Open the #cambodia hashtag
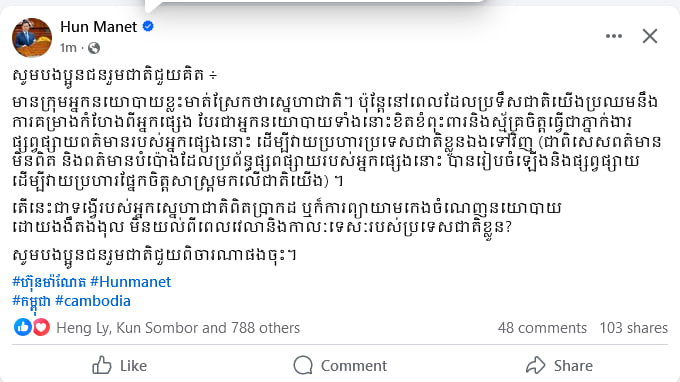Image resolution: width=680 pixels, height=382 pixels. (x=93, y=301)
